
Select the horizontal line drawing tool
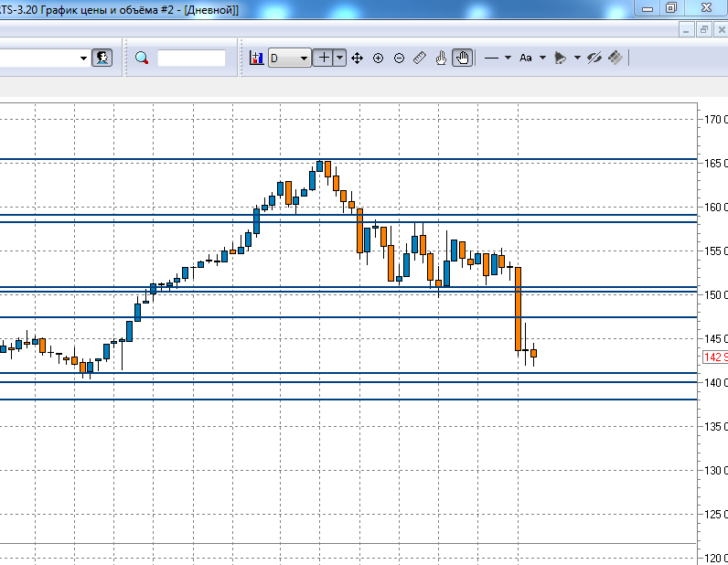click(491, 58)
